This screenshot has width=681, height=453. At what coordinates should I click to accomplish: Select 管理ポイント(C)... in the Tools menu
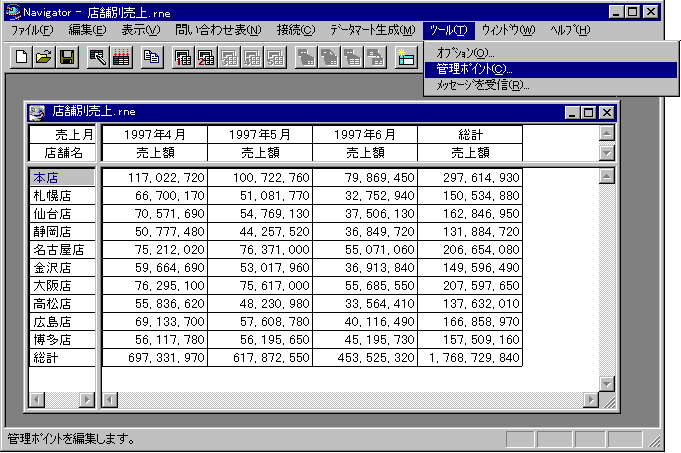click(x=474, y=69)
